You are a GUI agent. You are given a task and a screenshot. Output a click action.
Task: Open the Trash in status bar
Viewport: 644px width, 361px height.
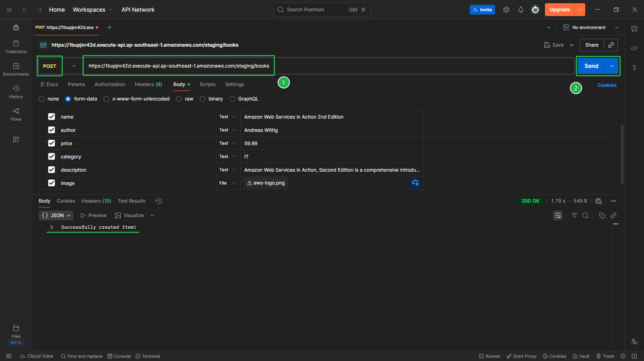tap(605, 356)
